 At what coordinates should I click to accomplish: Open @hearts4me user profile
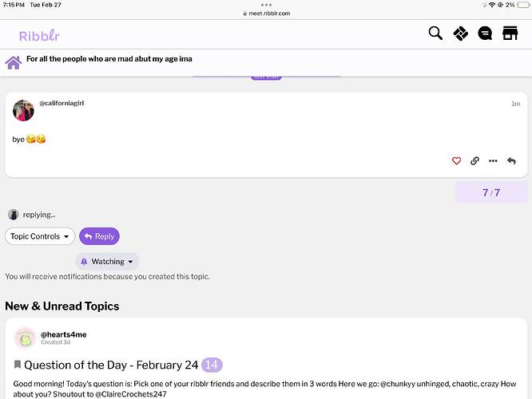click(63, 334)
